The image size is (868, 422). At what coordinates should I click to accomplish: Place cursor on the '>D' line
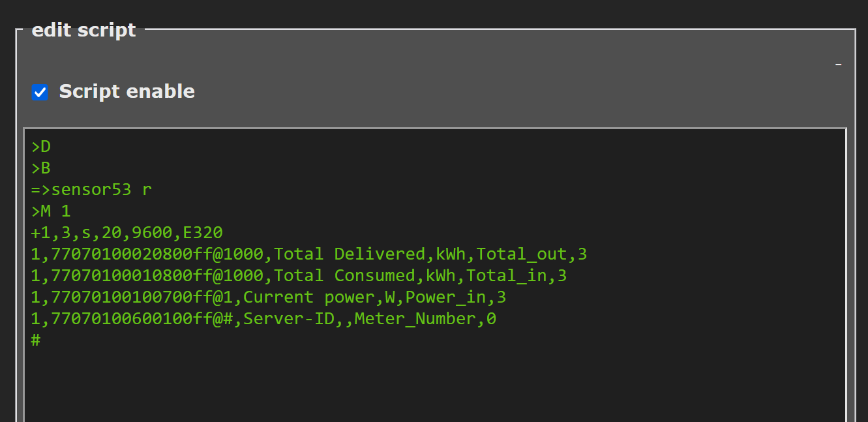pos(40,147)
